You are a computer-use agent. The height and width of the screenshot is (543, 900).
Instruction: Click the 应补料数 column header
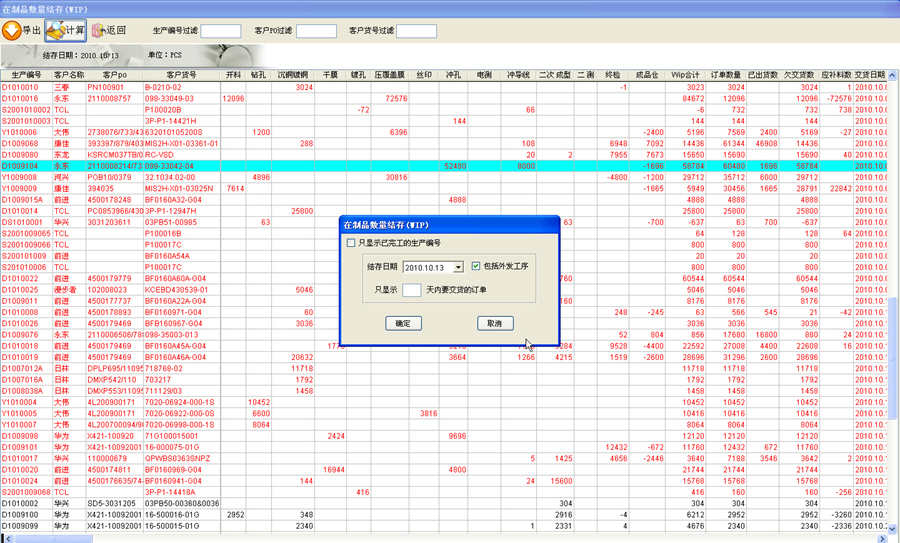(x=836, y=75)
